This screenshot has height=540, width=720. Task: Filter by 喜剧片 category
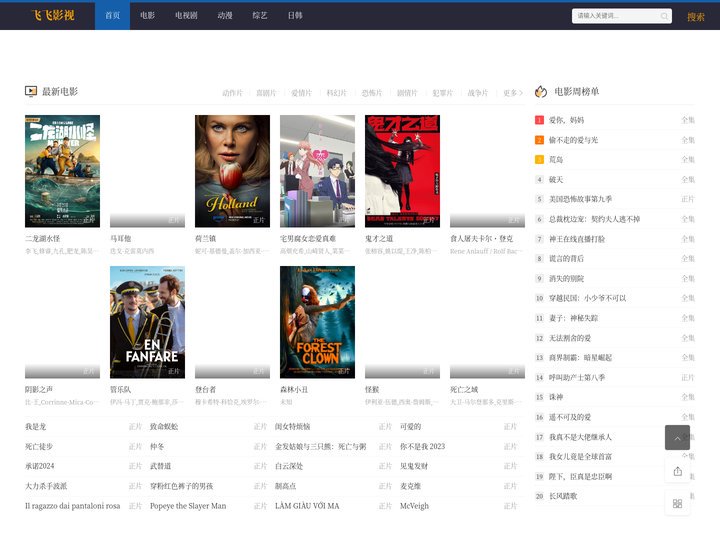pyautogui.click(x=266, y=93)
